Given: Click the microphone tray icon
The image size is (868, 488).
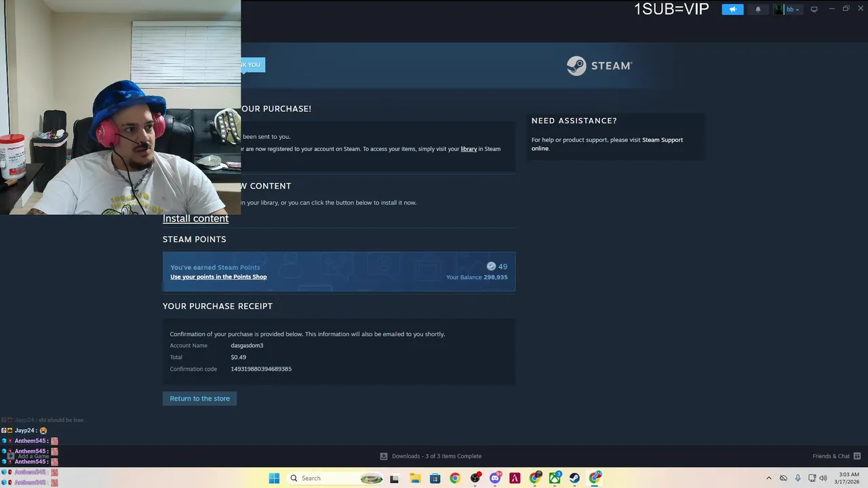Looking at the screenshot, I should [x=797, y=478].
